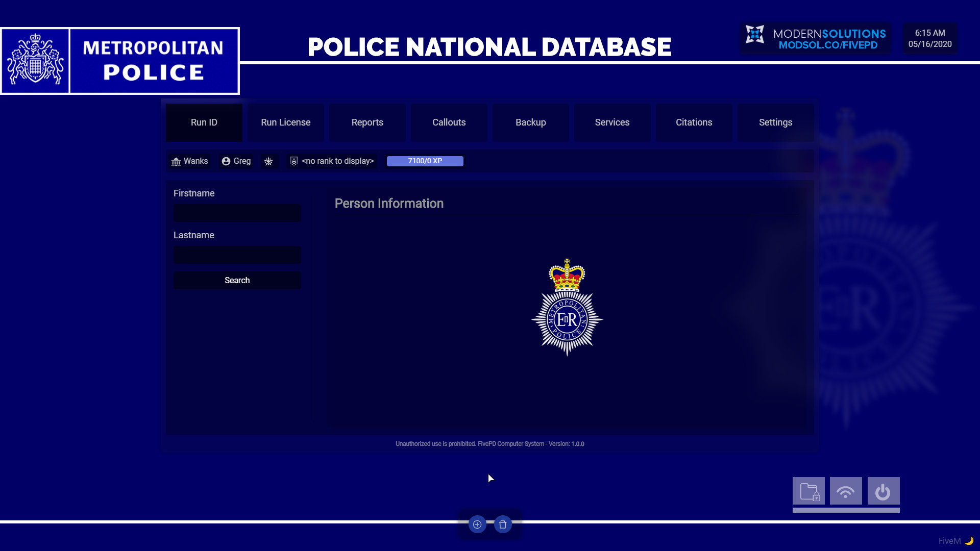Click the rank insignia icon
The image size is (980, 551).
294,161
